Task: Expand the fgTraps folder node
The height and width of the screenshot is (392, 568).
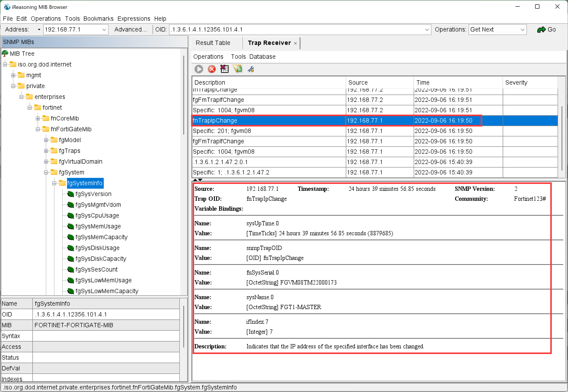Action: click(46, 151)
